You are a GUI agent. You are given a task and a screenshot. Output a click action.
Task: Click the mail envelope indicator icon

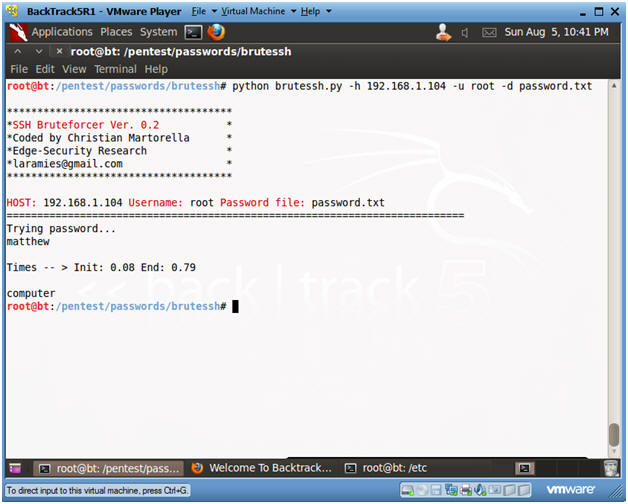[489, 32]
